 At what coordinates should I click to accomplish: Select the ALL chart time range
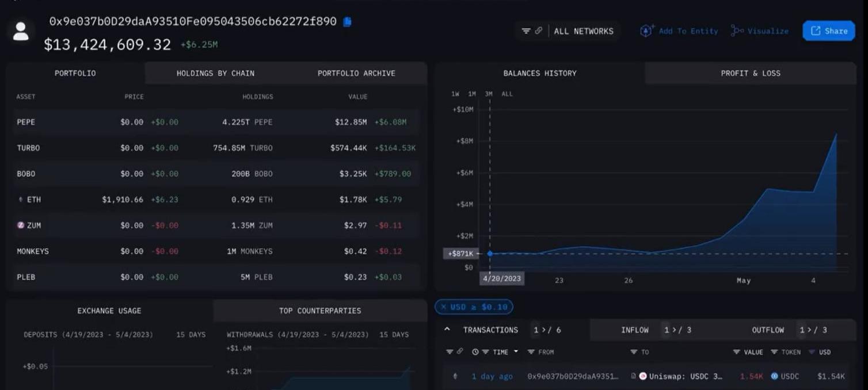507,94
